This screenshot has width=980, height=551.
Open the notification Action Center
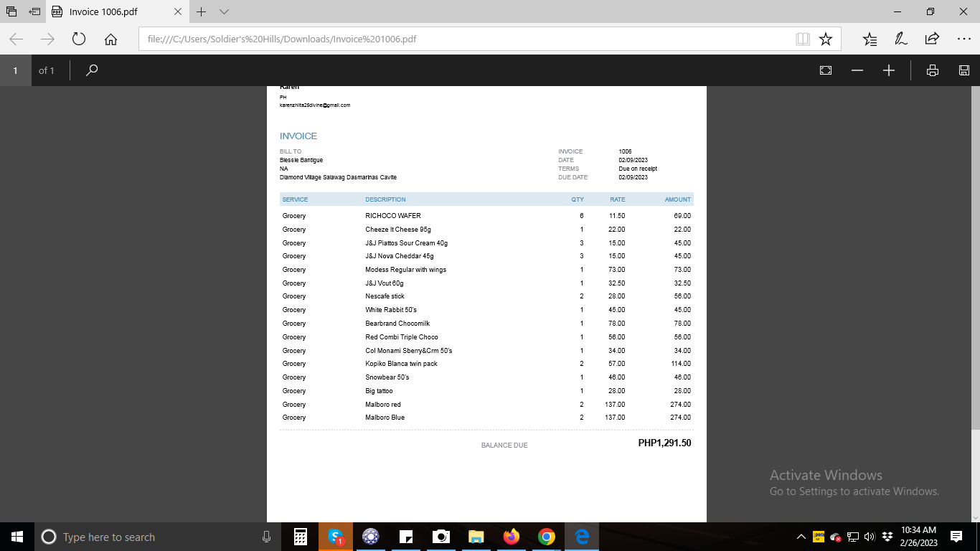pyautogui.click(x=956, y=537)
